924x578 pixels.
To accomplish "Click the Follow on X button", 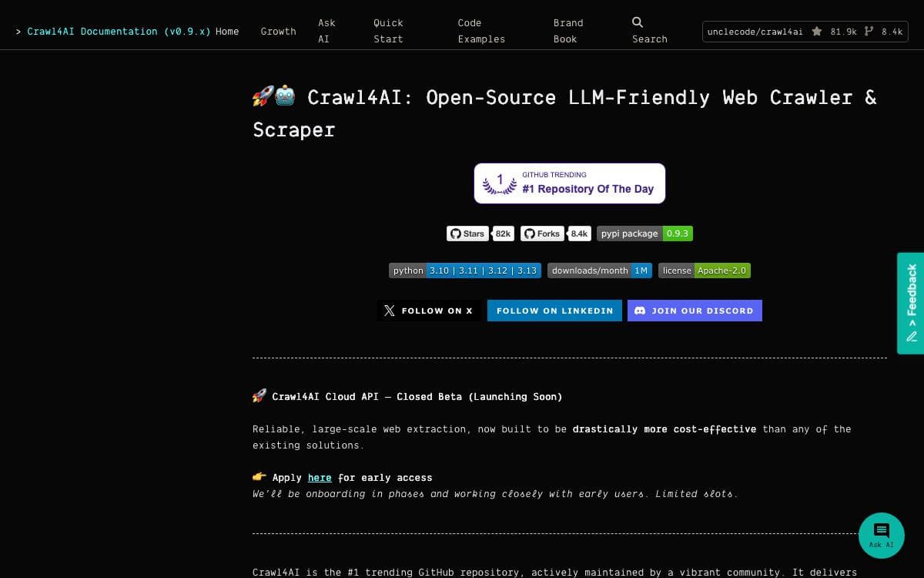I will [429, 311].
